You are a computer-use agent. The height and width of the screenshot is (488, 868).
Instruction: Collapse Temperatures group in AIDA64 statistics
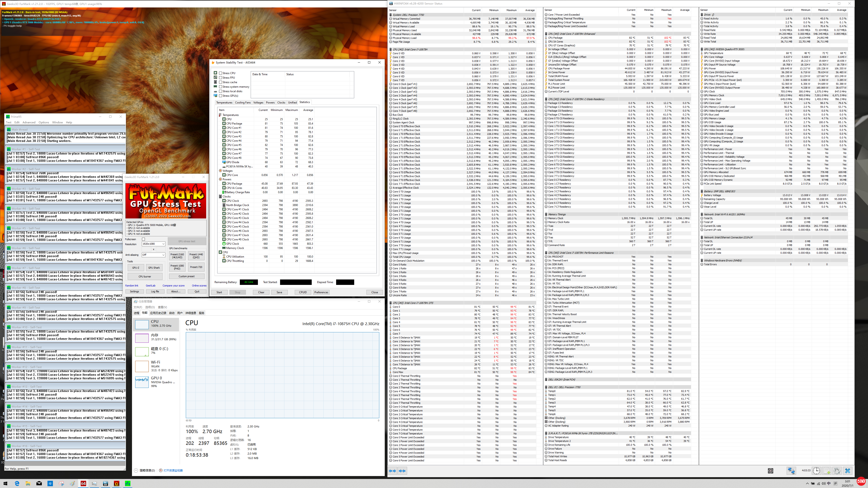pyautogui.click(x=220, y=115)
